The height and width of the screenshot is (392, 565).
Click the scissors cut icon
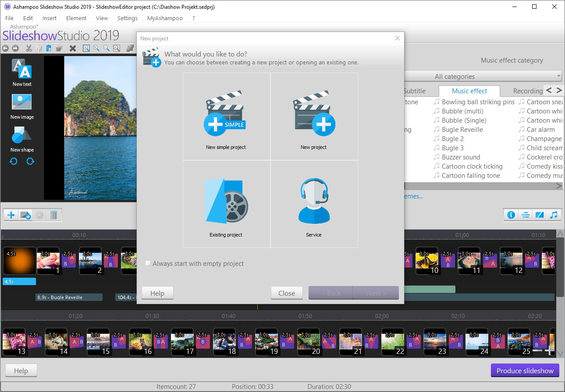click(29, 48)
